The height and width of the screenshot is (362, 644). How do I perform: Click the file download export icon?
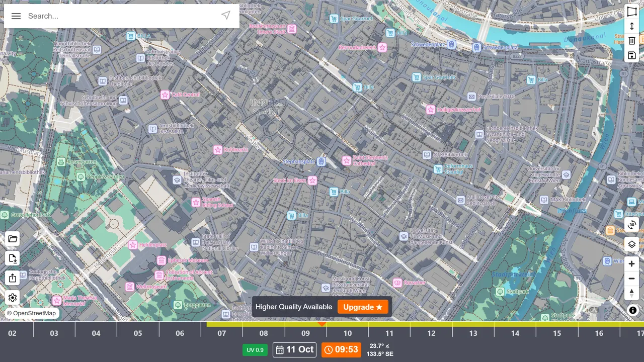point(13,258)
